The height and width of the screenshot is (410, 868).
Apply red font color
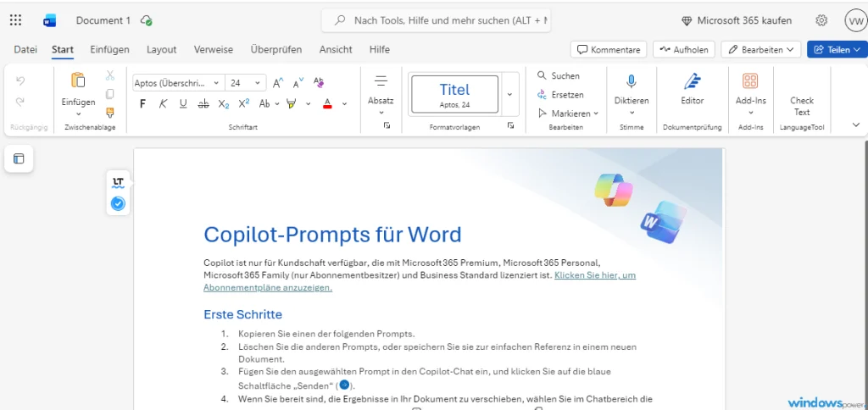[327, 103]
